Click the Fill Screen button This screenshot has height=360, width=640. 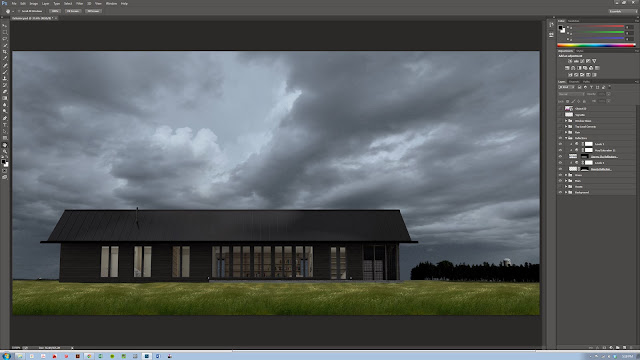coord(93,11)
